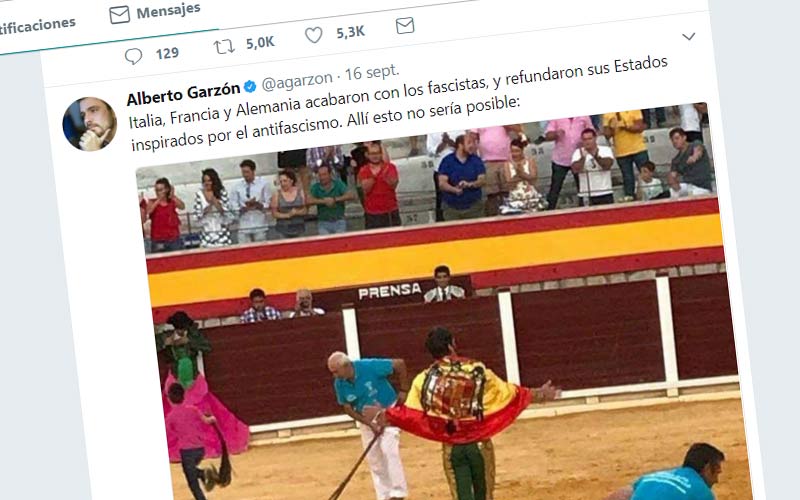Click the reply speech bubble icon
The width and height of the screenshot is (800, 500).
(133, 56)
